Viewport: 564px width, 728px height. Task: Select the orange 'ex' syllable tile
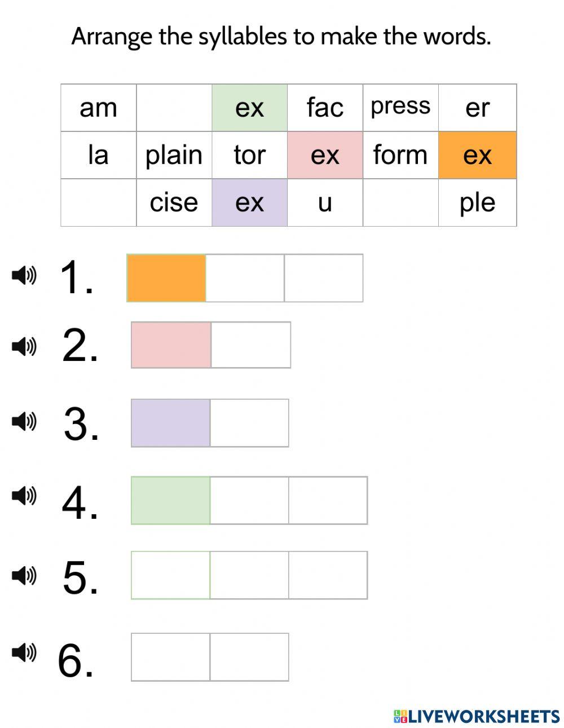pyautogui.click(x=477, y=155)
